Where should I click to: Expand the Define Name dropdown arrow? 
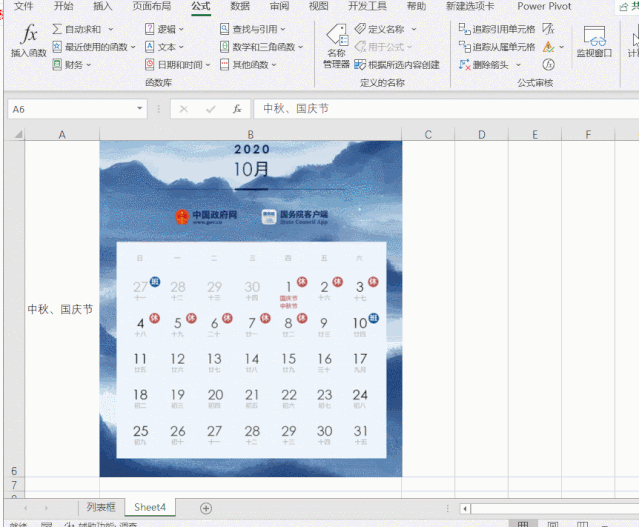[x=414, y=29]
